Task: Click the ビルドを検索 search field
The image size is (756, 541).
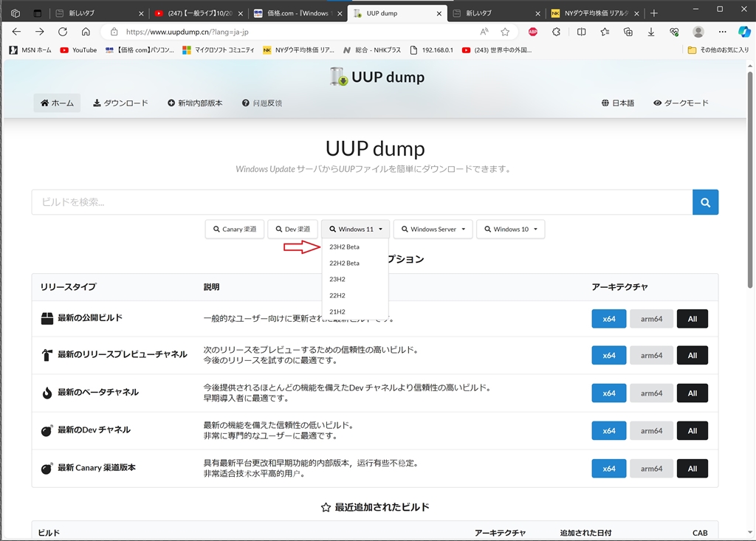Action: coord(362,202)
